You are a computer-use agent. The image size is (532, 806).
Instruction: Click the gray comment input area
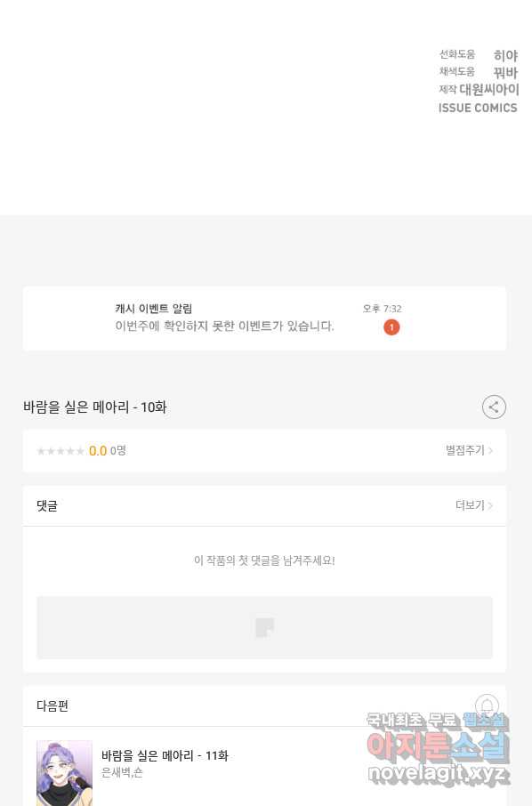coord(265,627)
